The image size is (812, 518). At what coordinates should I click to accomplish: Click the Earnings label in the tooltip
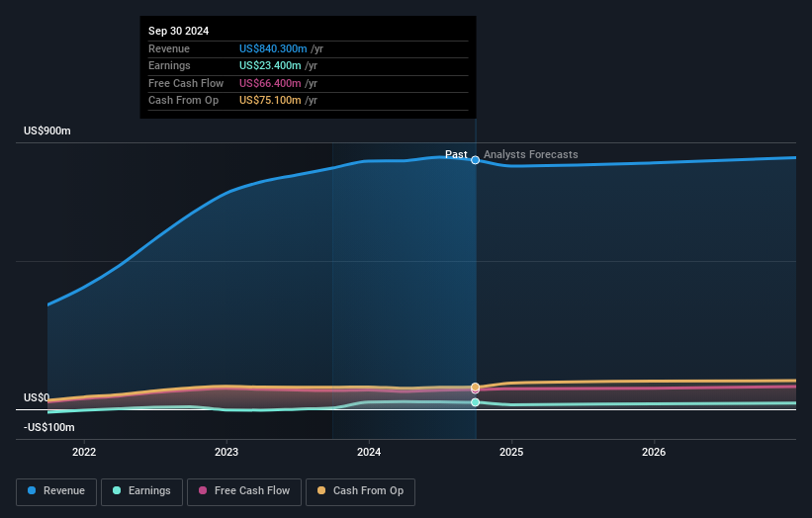(169, 65)
